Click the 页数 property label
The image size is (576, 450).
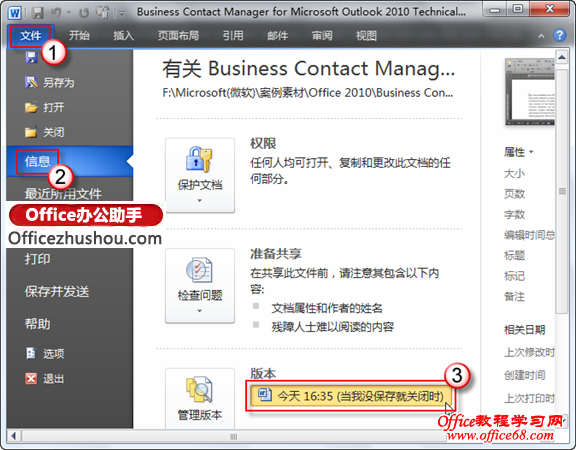coord(514,194)
